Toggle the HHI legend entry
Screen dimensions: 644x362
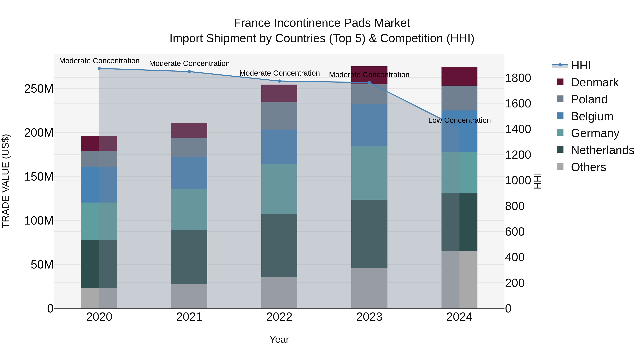tap(572, 65)
